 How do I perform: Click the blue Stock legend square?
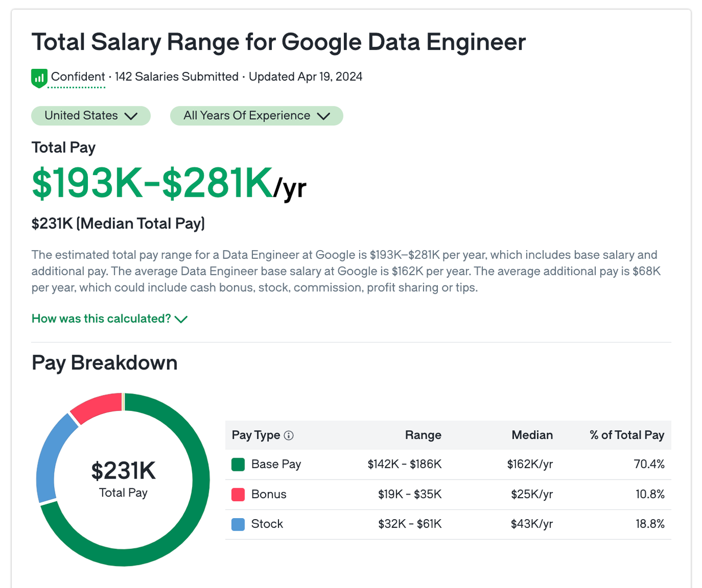pyautogui.click(x=238, y=524)
